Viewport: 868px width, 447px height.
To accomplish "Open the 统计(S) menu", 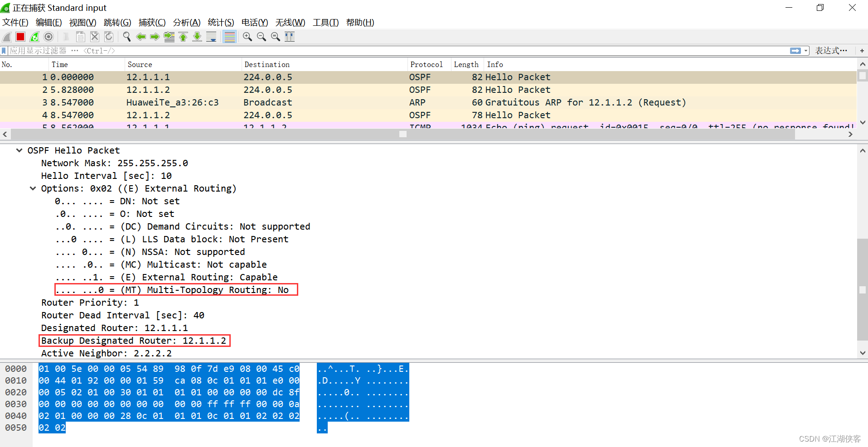I will (221, 22).
